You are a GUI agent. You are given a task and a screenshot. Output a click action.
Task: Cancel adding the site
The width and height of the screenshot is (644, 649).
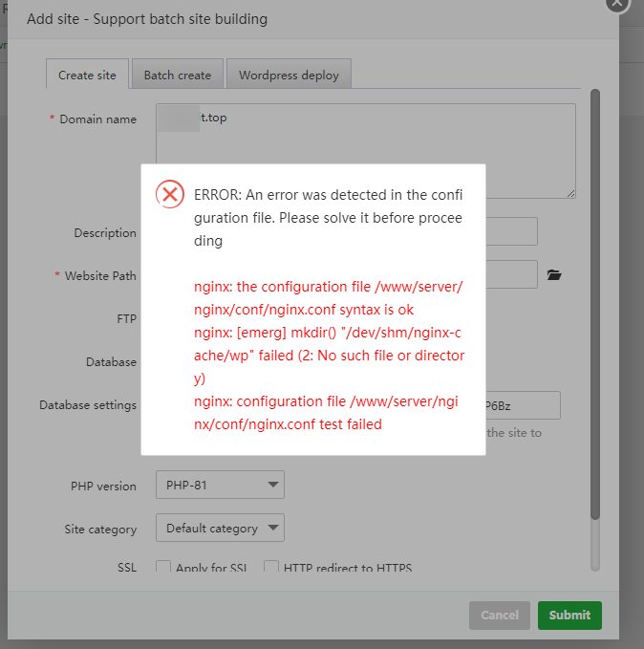point(500,615)
